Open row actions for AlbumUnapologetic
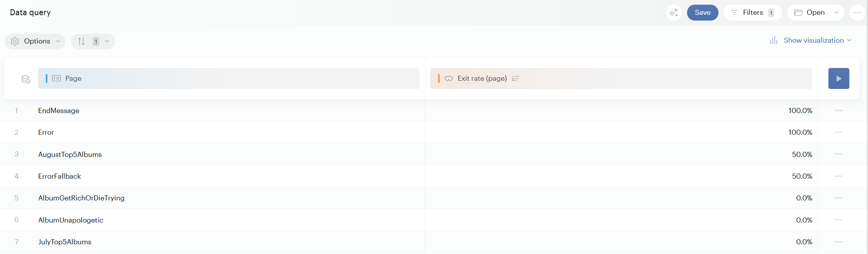Image resolution: width=868 pixels, height=254 pixels. coord(839,220)
